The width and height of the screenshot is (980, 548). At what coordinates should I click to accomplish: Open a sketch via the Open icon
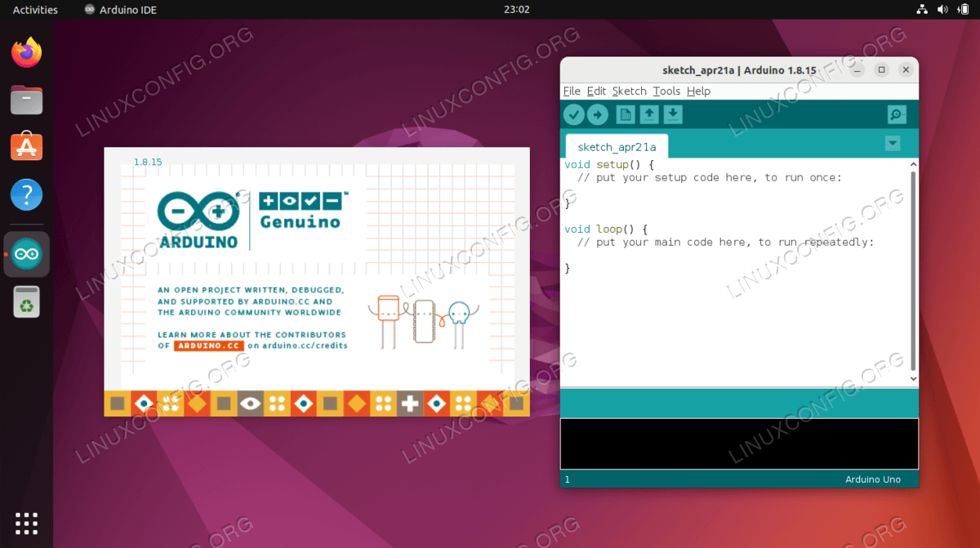649,114
